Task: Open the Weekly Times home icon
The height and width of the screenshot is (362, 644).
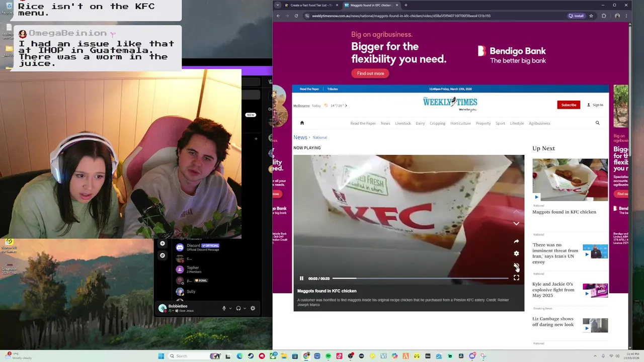Action: point(302,123)
